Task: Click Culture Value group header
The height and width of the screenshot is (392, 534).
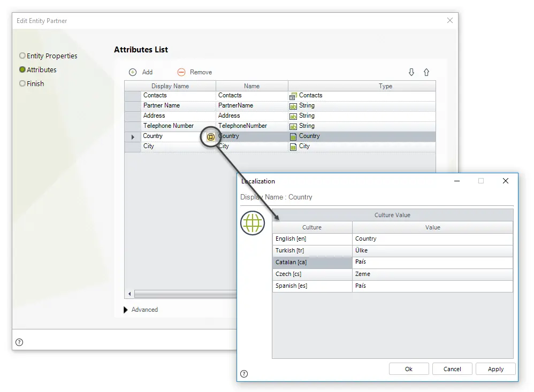Action: 392,215
